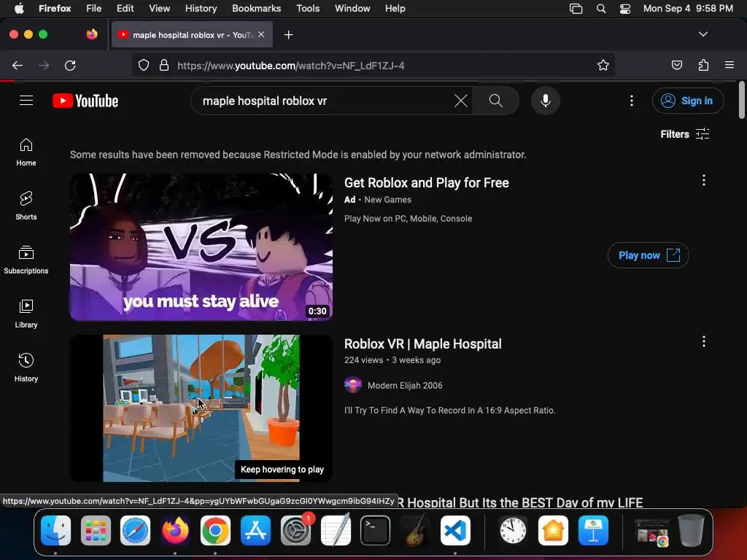Viewport: 747px width, 560px height.
Task: Open the View menu
Action: [159, 9]
